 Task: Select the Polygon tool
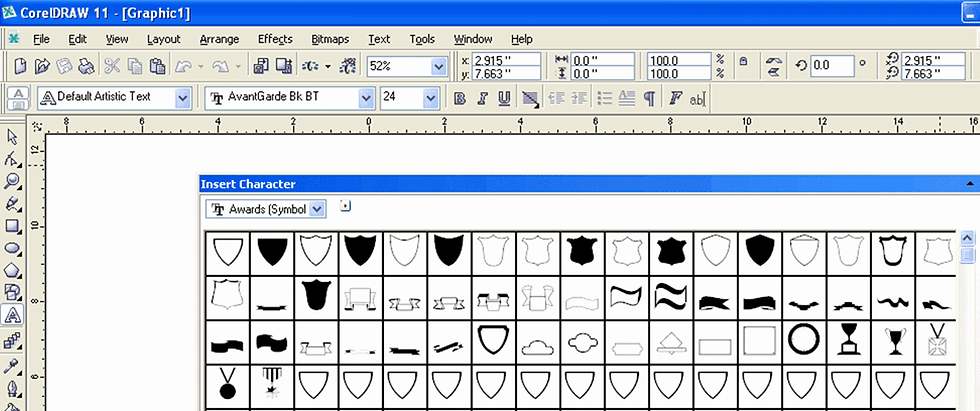click(x=12, y=271)
